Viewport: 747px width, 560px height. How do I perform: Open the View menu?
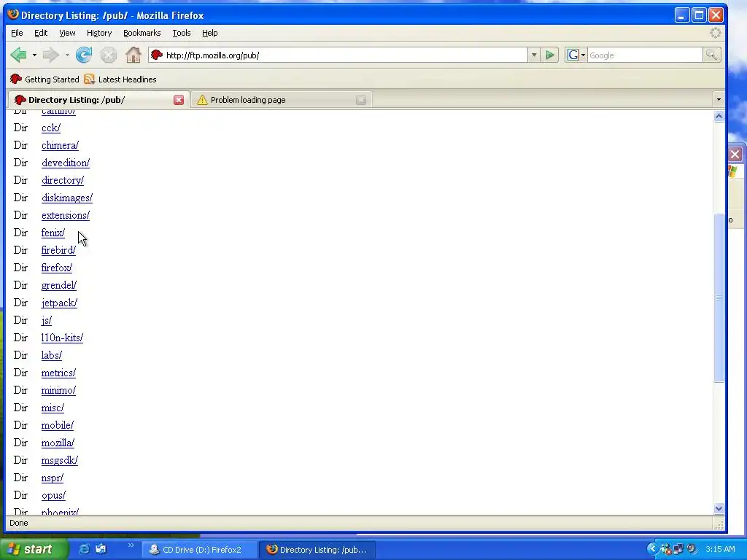(67, 33)
